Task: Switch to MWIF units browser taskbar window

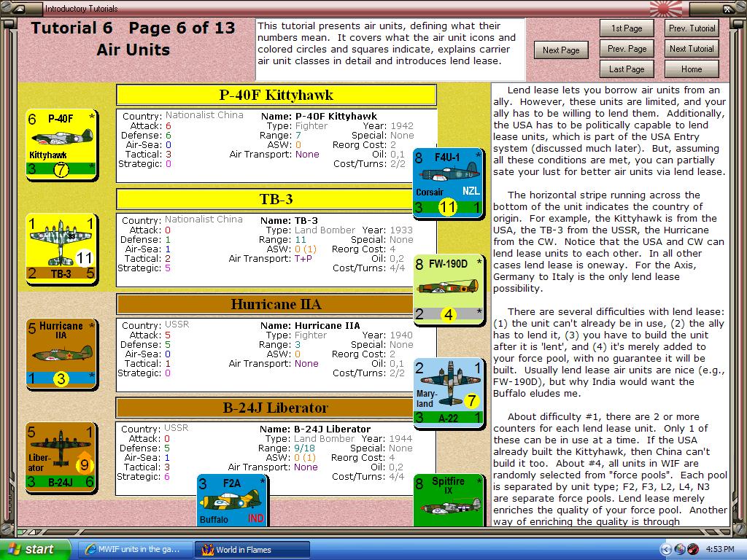Action: [135, 549]
